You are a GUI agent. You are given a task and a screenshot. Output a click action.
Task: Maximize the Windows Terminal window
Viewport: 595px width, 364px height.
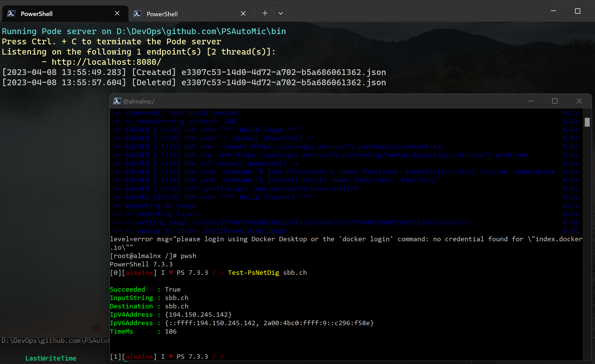point(577,11)
